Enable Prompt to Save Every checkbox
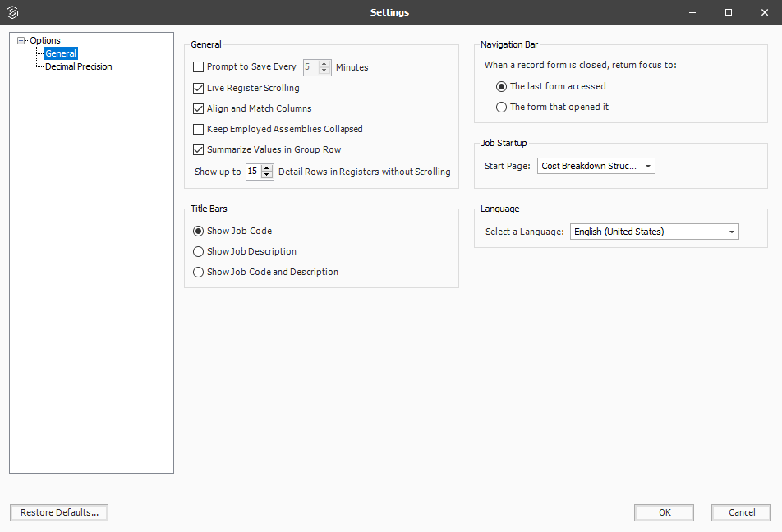Viewport: 782px width, 532px height. pyautogui.click(x=198, y=67)
